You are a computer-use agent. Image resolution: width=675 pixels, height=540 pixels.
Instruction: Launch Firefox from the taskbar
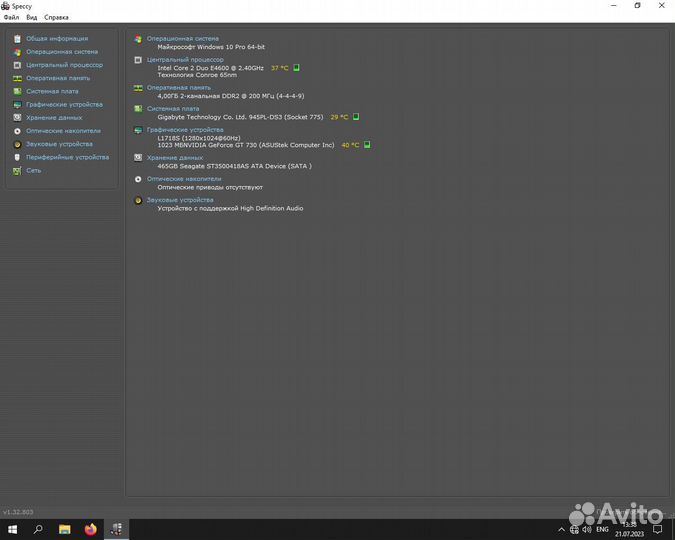coord(90,529)
